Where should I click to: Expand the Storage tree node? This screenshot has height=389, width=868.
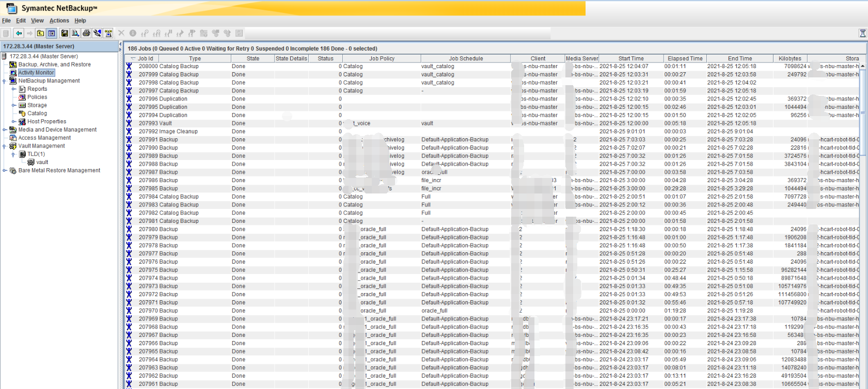point(14,105)
